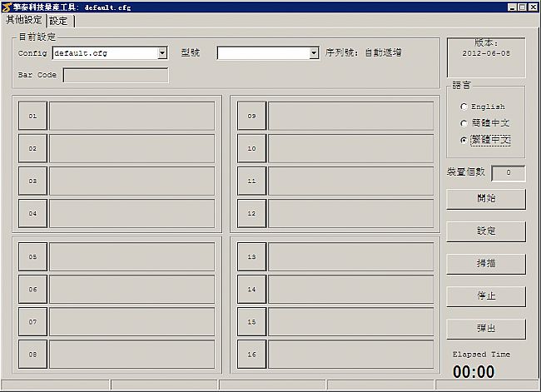Click the 掃描 scan button
Image resolution: width=541 pixels, height=392 pixels.
[486, 264]
